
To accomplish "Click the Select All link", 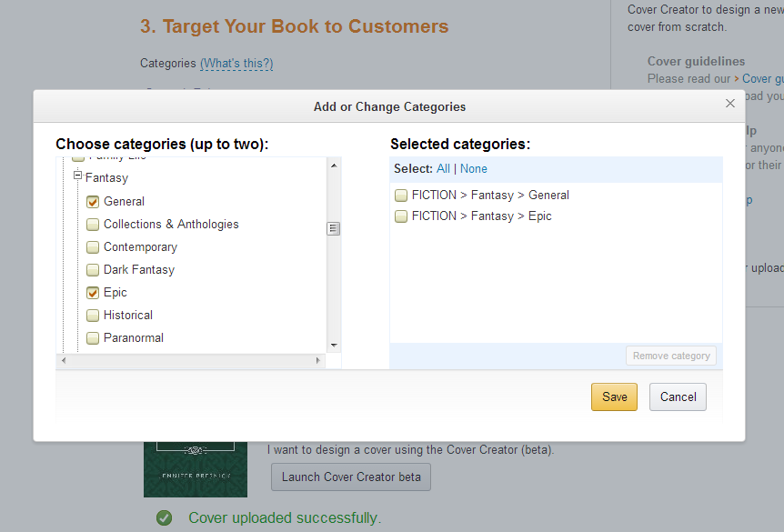I will pos(443,169).
